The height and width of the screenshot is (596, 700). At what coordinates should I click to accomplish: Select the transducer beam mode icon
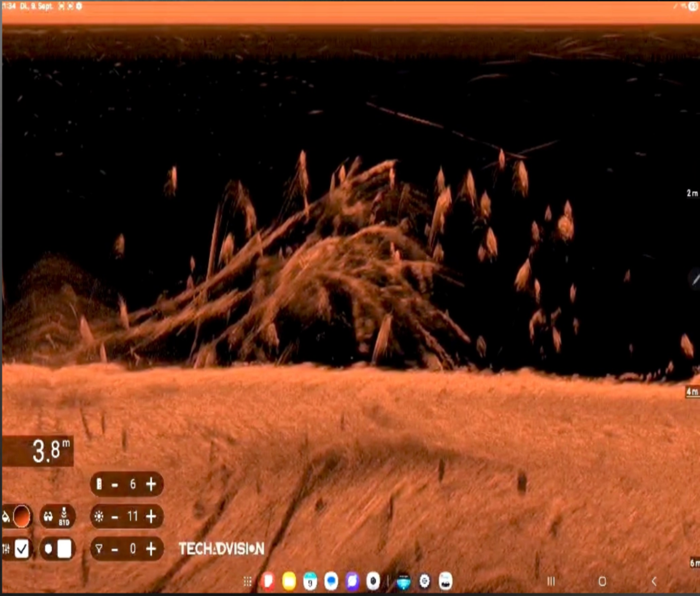point(64,516)
